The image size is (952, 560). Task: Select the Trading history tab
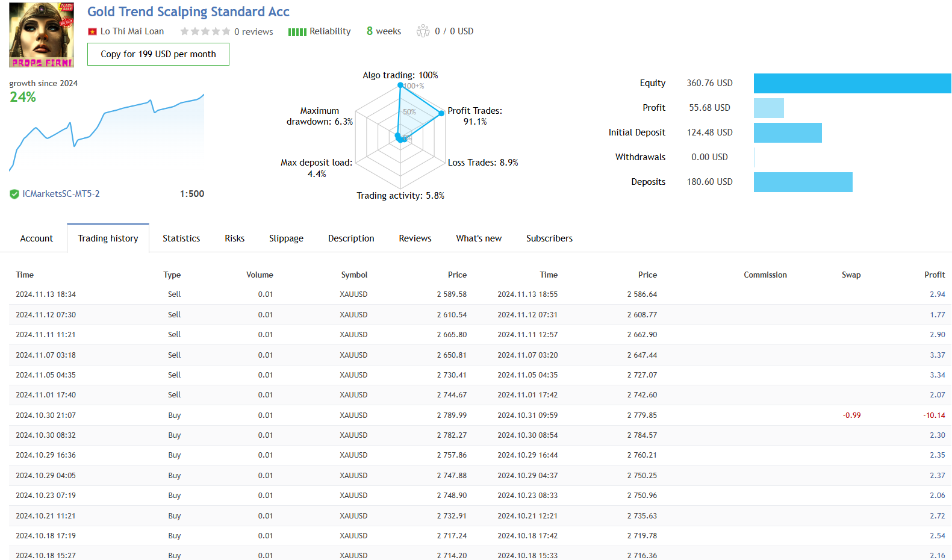(108, 238)
